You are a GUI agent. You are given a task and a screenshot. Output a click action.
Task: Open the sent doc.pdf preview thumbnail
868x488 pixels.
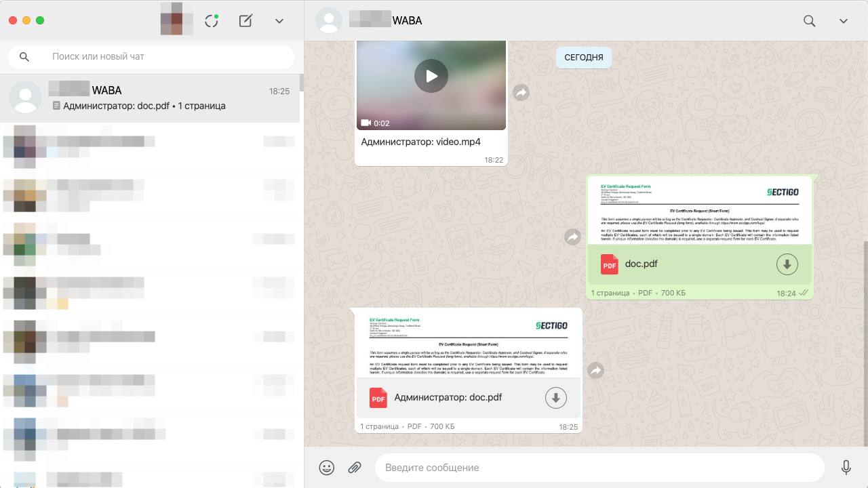700,211
